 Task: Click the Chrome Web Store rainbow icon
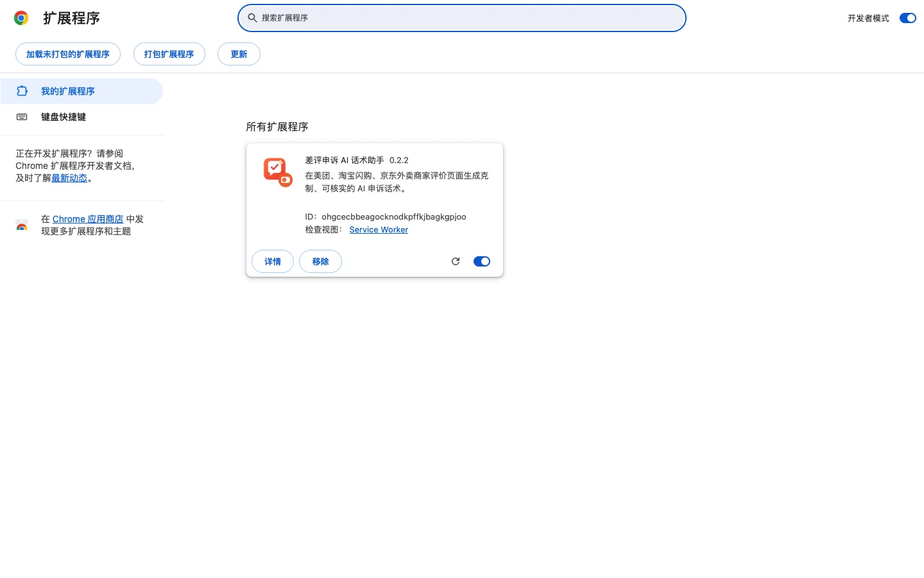(22, 225)
